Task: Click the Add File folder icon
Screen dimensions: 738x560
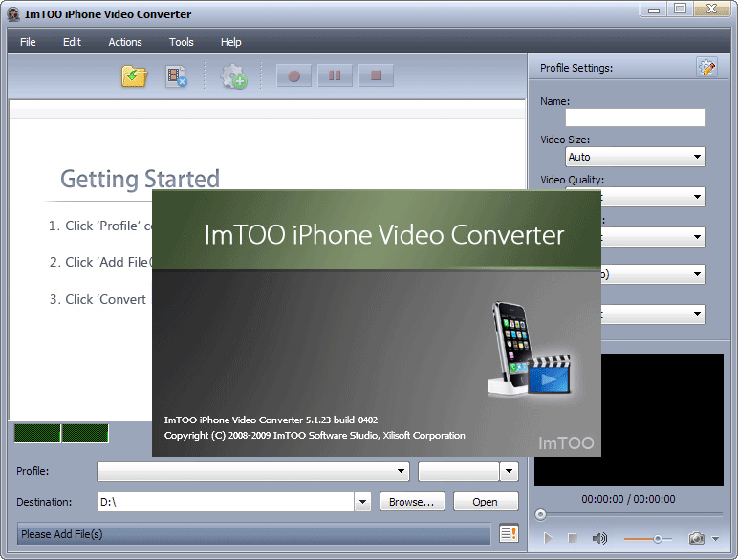Action: click(x=134, y=76)
